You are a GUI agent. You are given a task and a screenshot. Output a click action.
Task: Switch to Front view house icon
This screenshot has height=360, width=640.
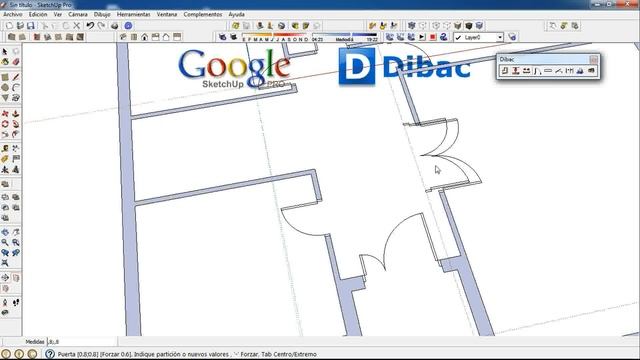point(144,37)
